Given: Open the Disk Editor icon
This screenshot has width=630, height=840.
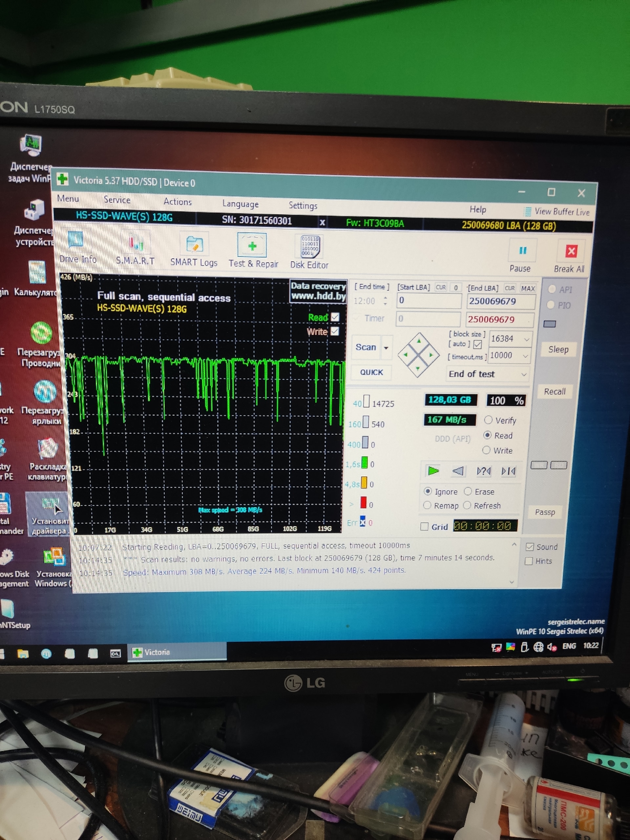Looking at the screenshot, I should [309, 247].
